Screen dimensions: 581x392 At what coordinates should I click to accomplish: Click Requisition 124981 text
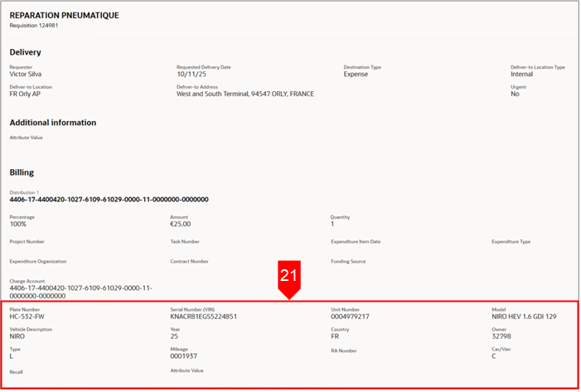tap(34, 26)
